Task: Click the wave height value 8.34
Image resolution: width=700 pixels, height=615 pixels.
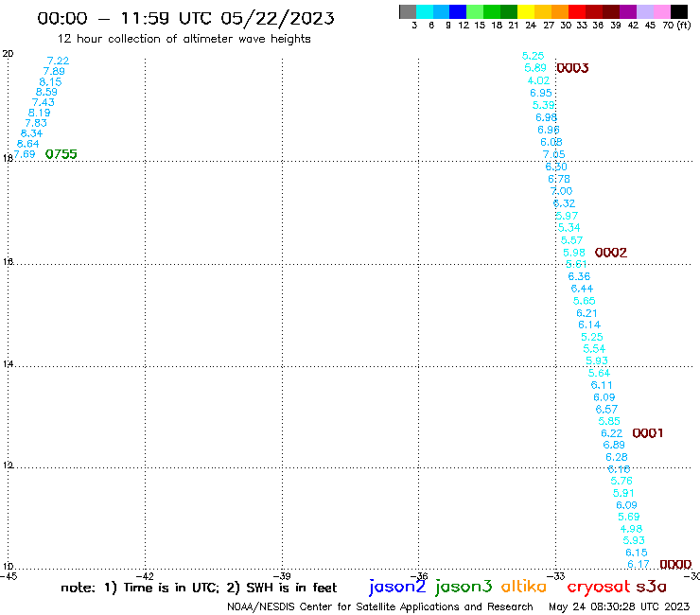Action: pyautogui.click(x=32, y=133)
